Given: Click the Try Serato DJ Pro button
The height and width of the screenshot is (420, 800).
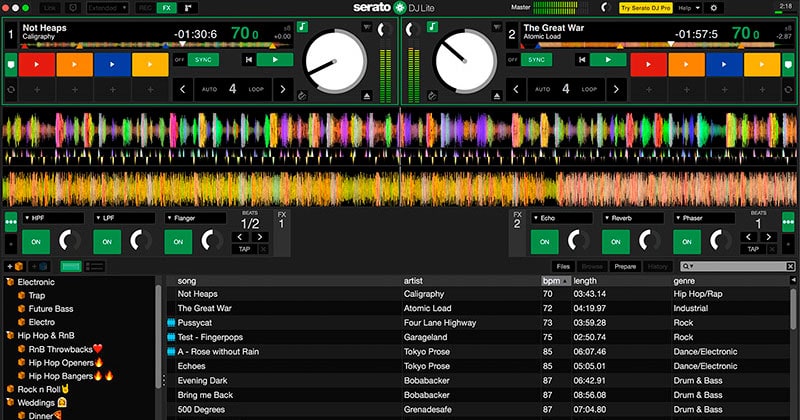Looking at the screenshot, I should coord(645,8).
